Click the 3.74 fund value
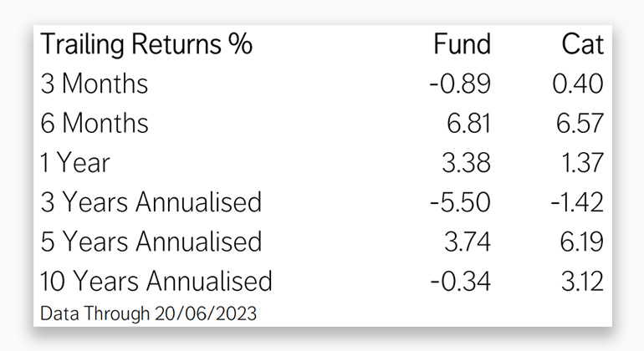644x351 pixels. pyautogui.click(x=467, y=241)
